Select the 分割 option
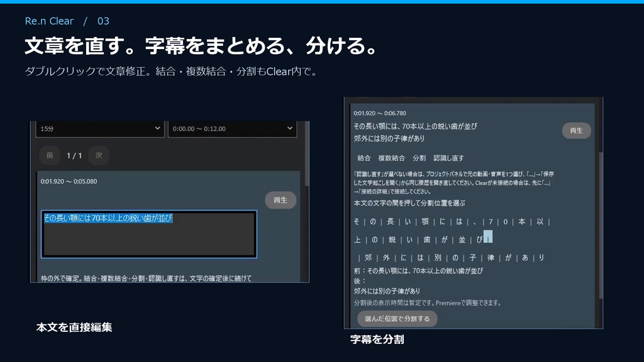The image size is (644, 362). [x=419, y=158]
